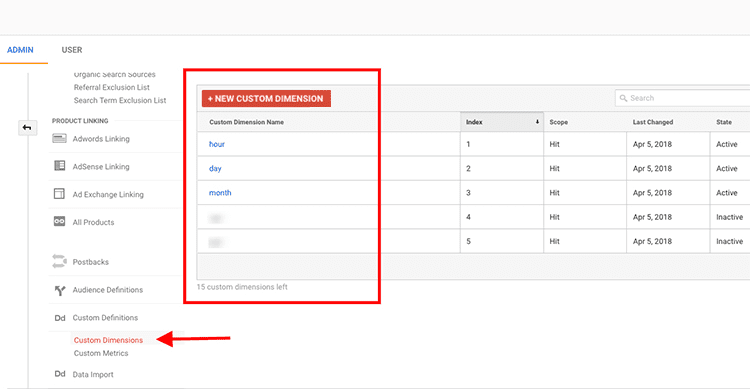Open AdSense Linking label

(101, 167)
